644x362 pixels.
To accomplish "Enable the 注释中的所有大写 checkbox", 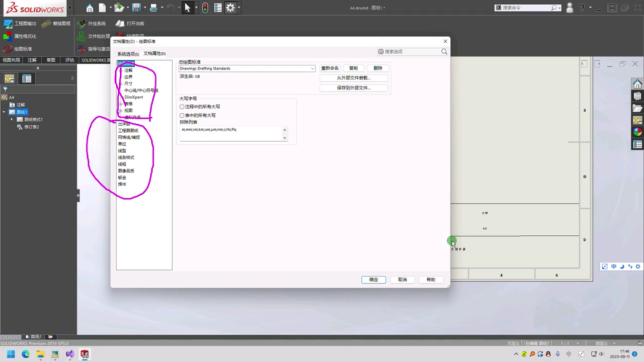I will tap(182, 107).
